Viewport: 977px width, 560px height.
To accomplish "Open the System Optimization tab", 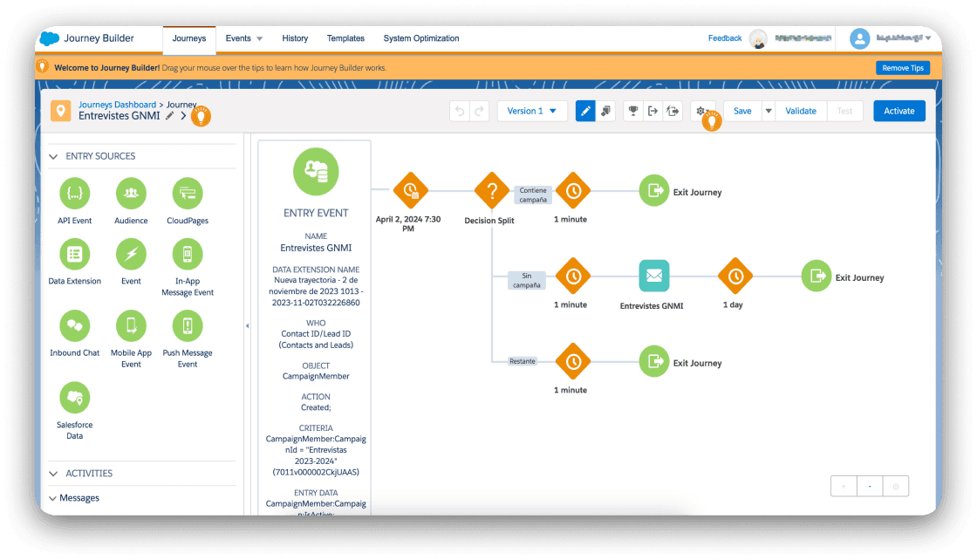I will click(421, 38).
